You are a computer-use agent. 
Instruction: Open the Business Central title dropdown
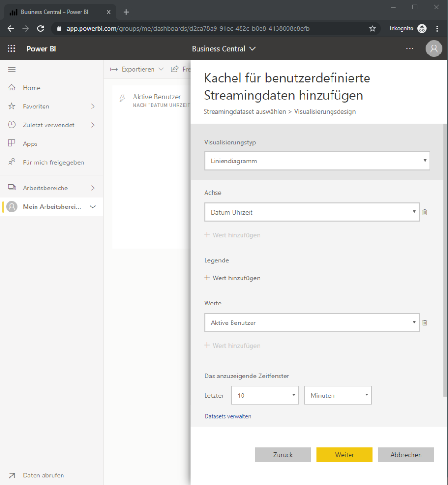(224, 49)
